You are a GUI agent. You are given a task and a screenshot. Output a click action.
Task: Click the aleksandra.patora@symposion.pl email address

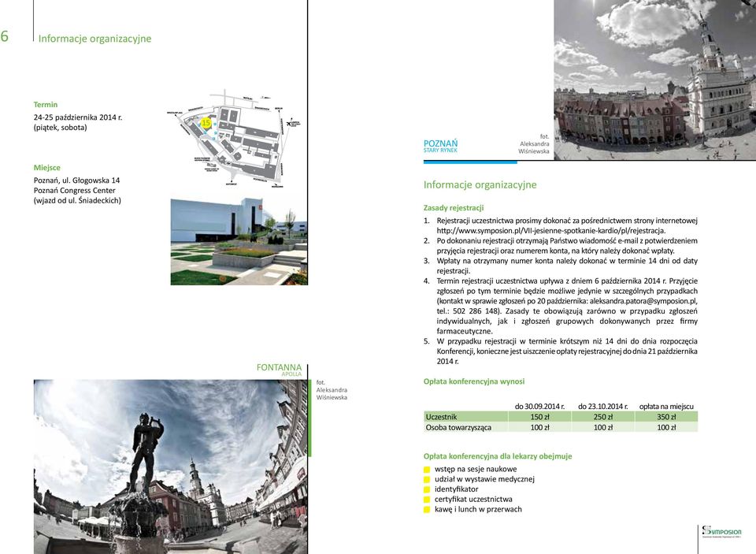point(643,301)
